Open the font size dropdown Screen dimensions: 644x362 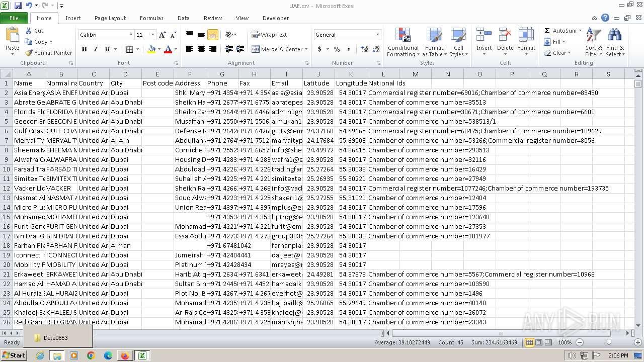coord(153,35)
